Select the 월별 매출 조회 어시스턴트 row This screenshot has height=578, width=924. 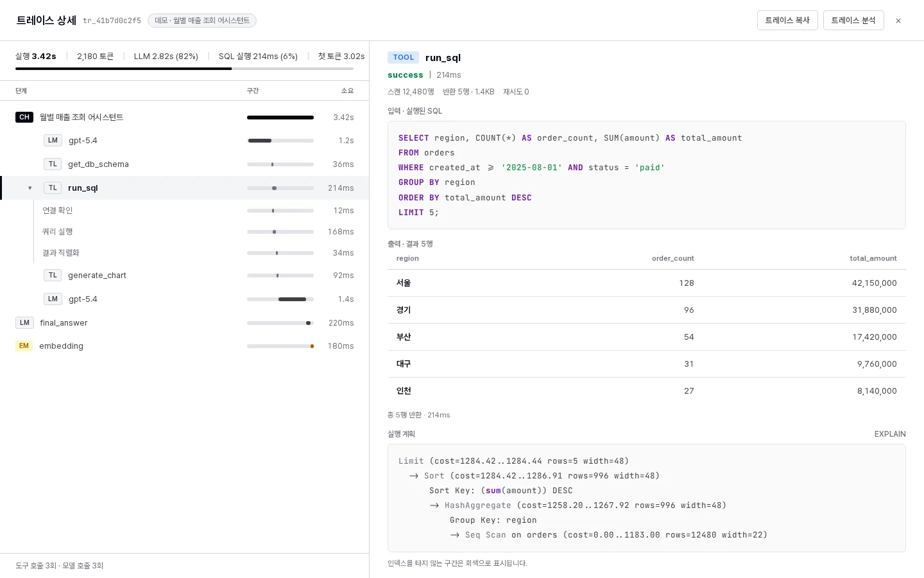pyautogui.click(x=185, y=117)
